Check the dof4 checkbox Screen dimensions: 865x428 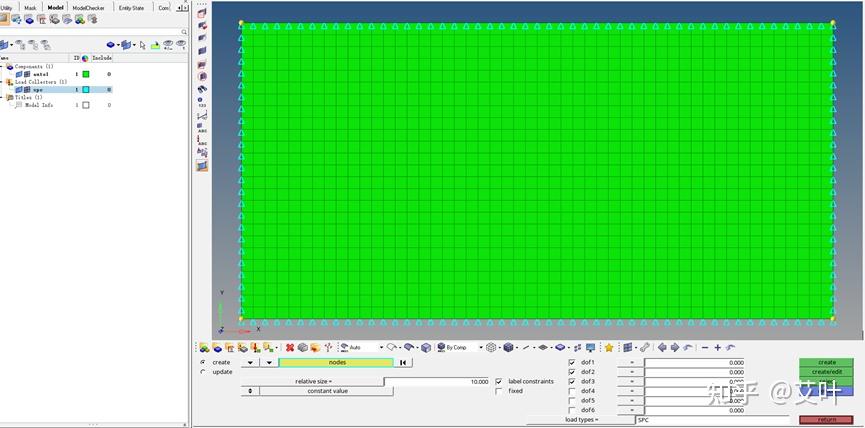(572, 391)
